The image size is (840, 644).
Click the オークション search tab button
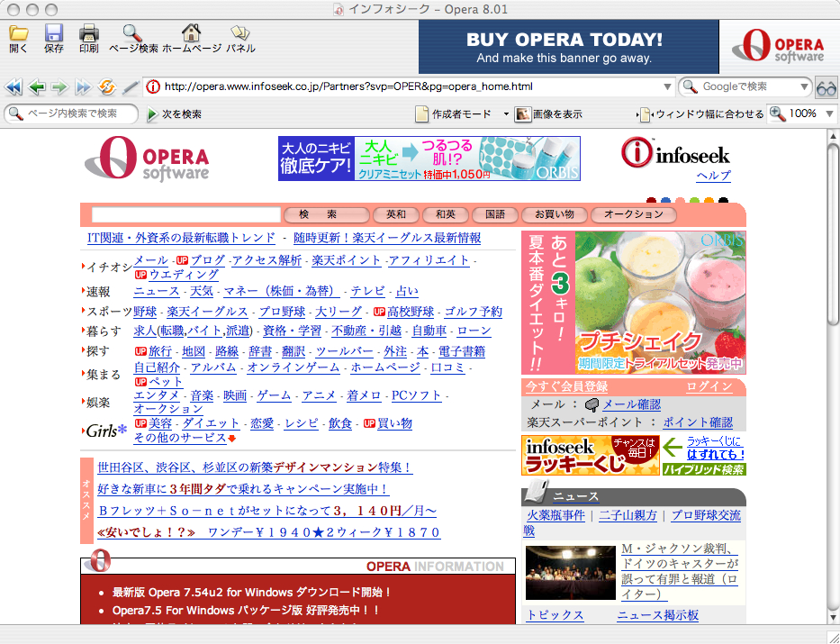633,215
